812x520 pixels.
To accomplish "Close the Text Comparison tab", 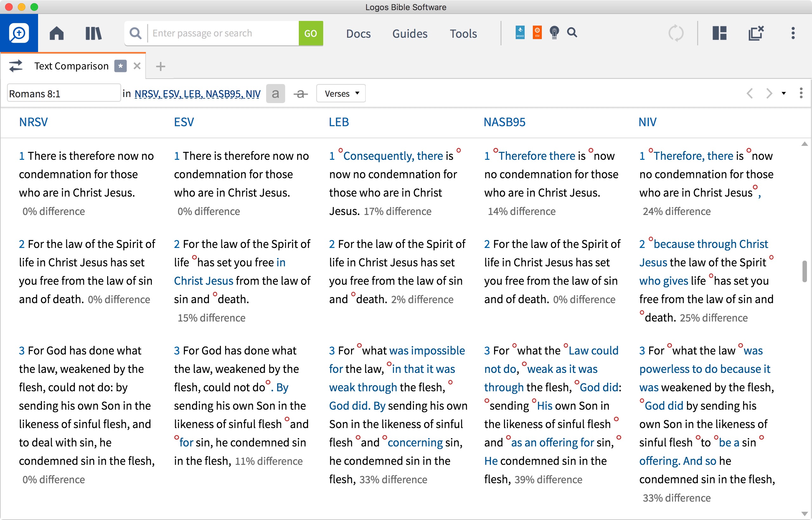I will (137, 66).
